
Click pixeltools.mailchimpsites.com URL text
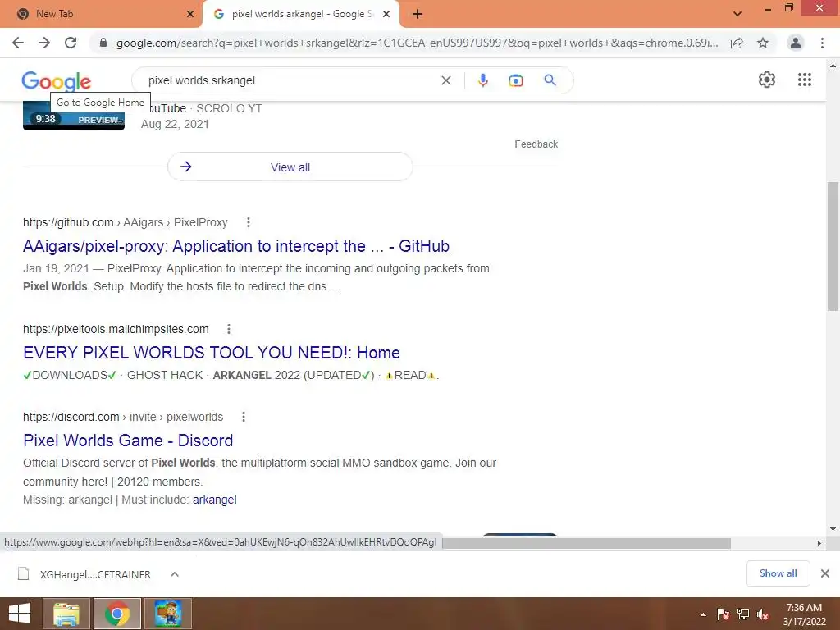[116, 329]
